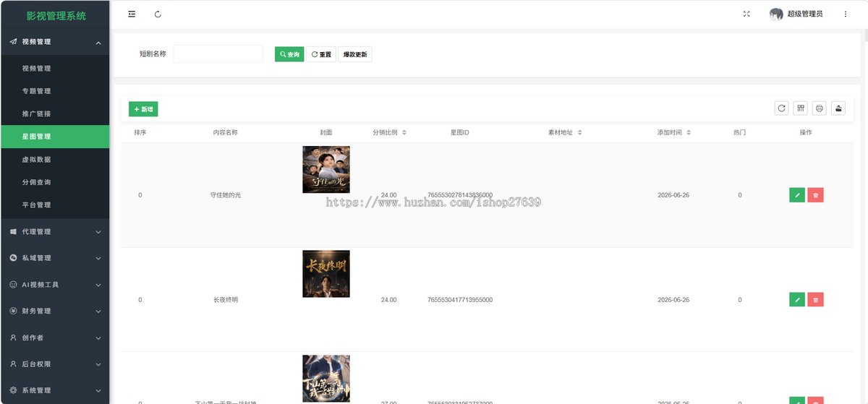The width and height of the screenshot is (868, 404).
Task: Click the 内容名称 column header
Action: [x=226, y=133]
